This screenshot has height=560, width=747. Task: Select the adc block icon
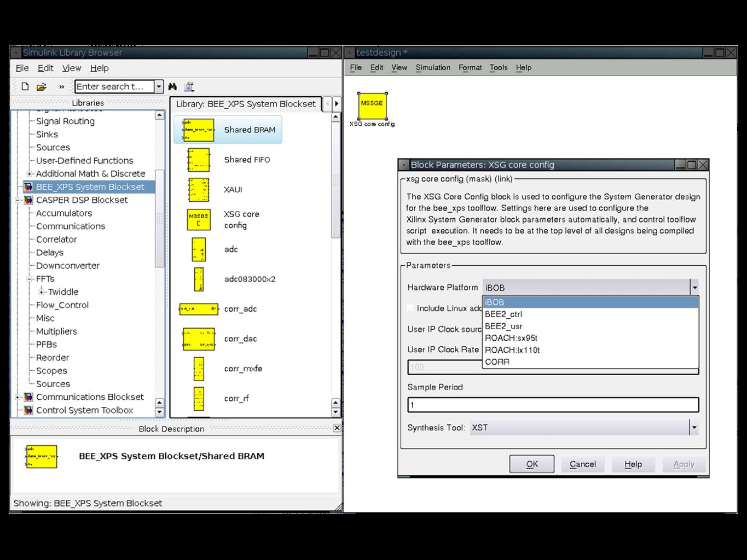tap(199, 249)
